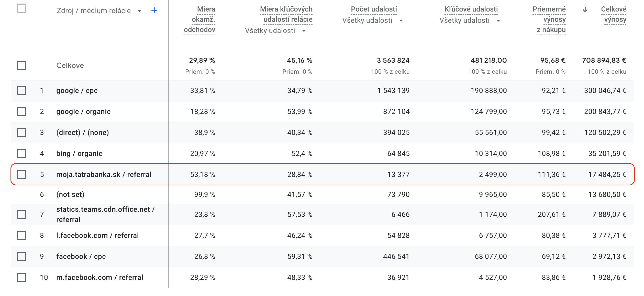
Task: Click the plus icon to add dimension
Action: (154, 10)
